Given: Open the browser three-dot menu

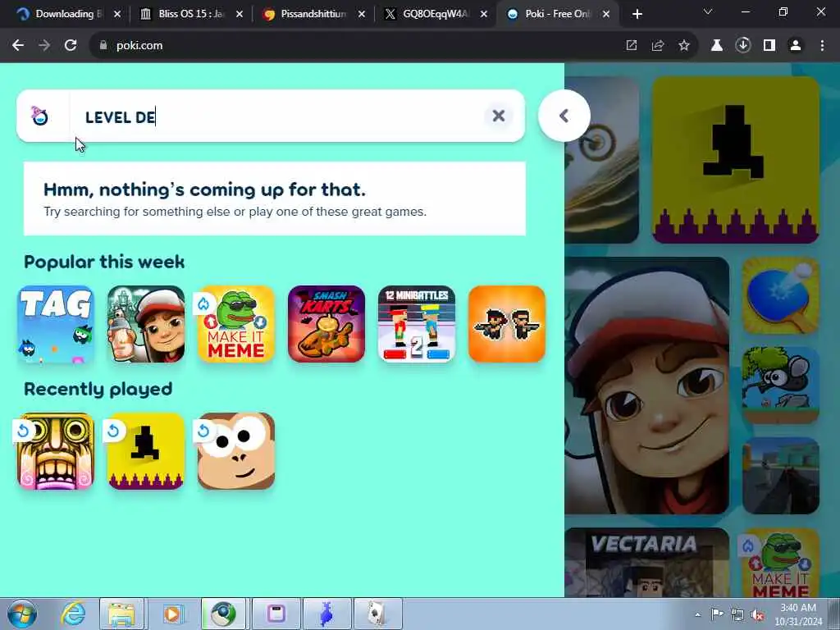Looking at the screenshot, I should 822,46.
